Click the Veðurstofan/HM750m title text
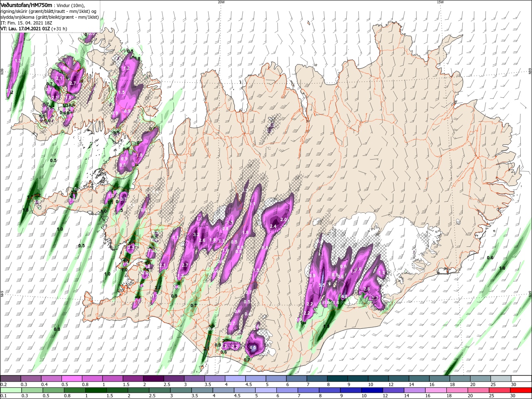This screenshot has height=399, width=532. click(26, 5)
